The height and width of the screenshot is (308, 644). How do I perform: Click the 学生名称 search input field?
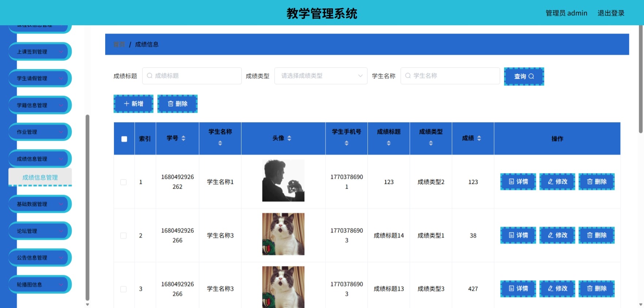[x=450, y=76]
